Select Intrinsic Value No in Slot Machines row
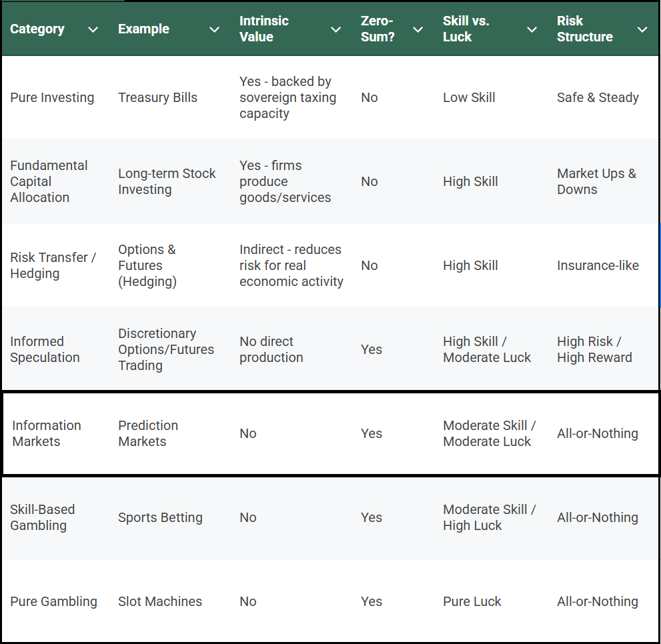The height and width of the screenshot is (644, 661). tap(248, 601)
